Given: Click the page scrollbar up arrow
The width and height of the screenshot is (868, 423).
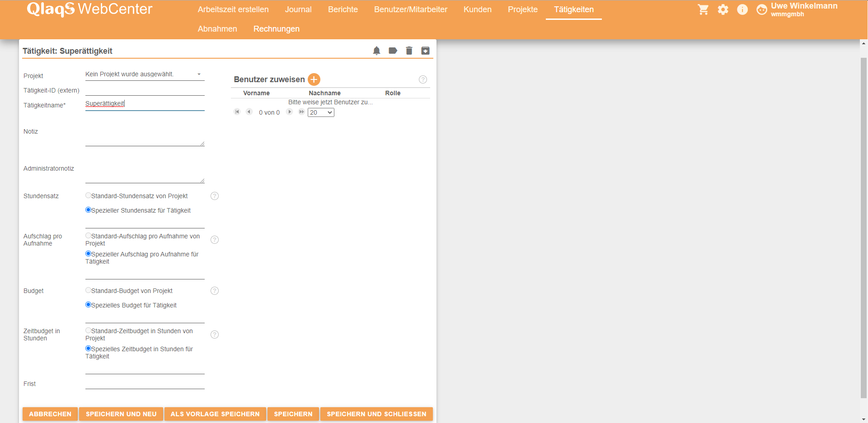Looking at the screenshot, I should pyautogui.click(x=863, y=43).
